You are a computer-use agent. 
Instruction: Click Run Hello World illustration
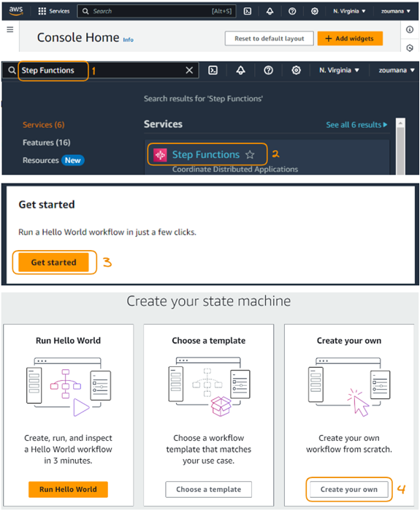pyautogui.click(x=69, y=387)
